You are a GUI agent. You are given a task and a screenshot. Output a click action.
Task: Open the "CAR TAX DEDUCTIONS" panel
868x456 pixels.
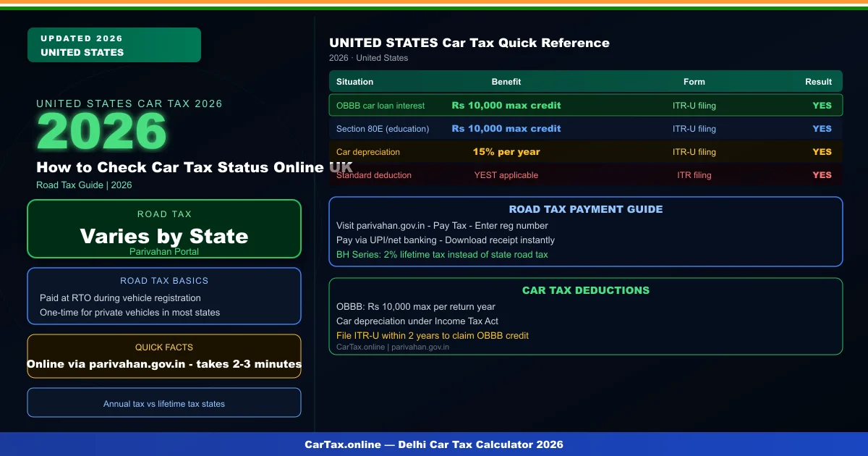click(586, 290)
